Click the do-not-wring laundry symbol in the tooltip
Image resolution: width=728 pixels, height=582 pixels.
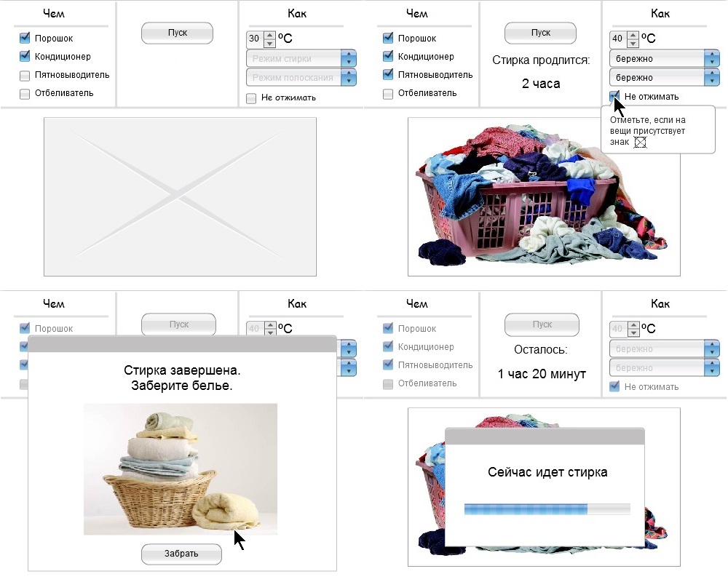point(641,143)
